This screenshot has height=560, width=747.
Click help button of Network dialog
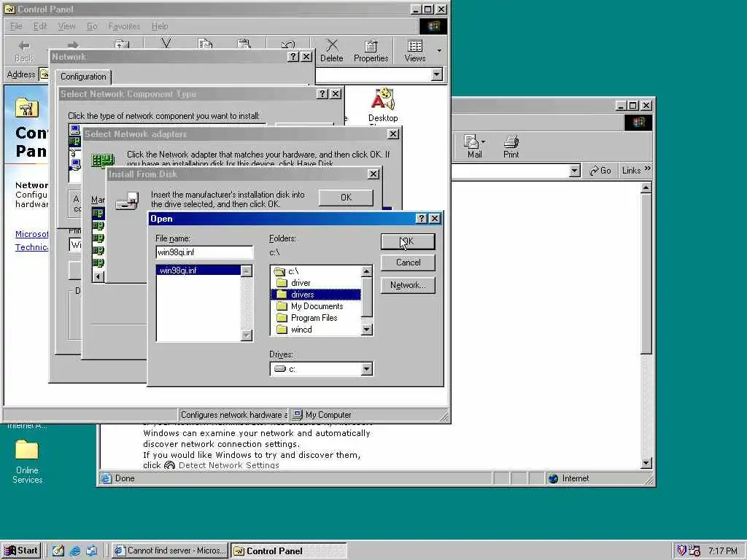(x=293, y=57)
